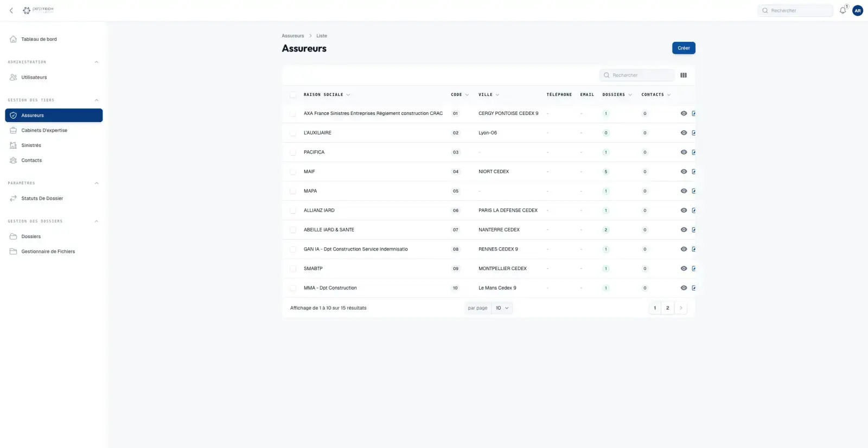Focus the table Rechercher field
The height and width of the screenshot is (448, 868).
(x=637, y=75)
